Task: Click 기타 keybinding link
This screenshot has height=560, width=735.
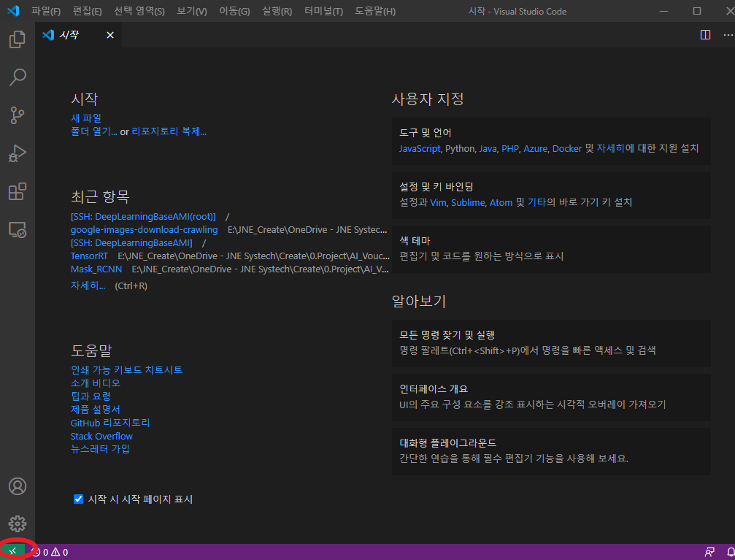Action: tap(536, 203)
